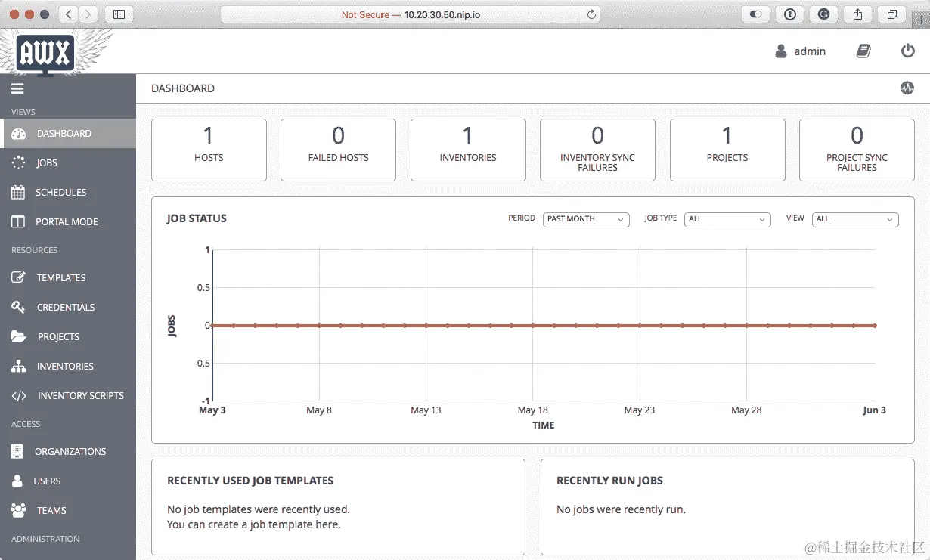Select Teams label in sidebar
This screenshot has width=930, height=560.
click(51, 511)
